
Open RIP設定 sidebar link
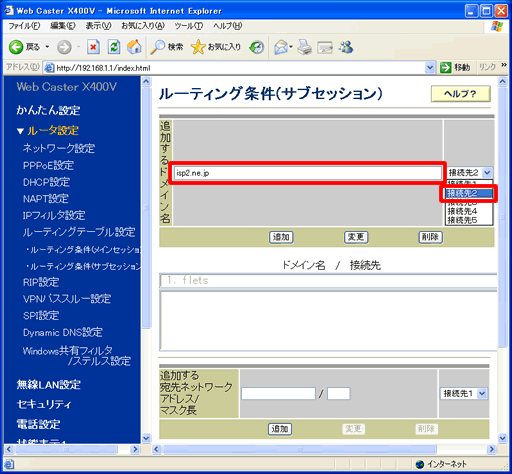(41, 282)
